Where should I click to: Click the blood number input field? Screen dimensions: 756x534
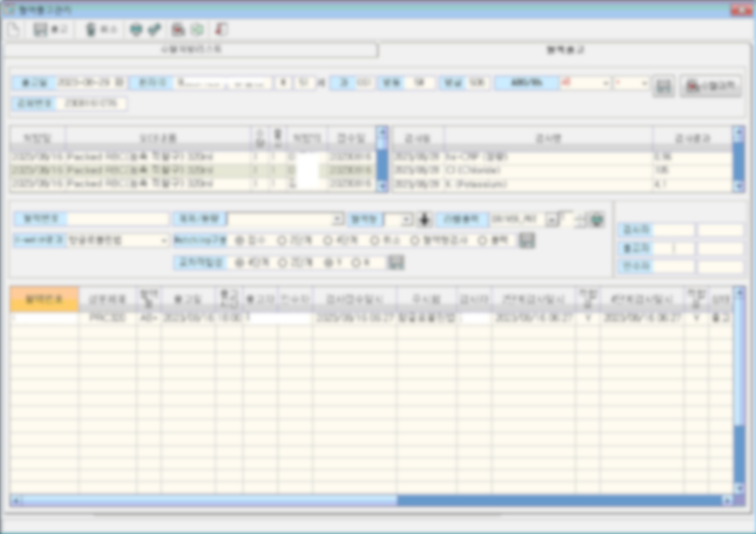point(117,219)
